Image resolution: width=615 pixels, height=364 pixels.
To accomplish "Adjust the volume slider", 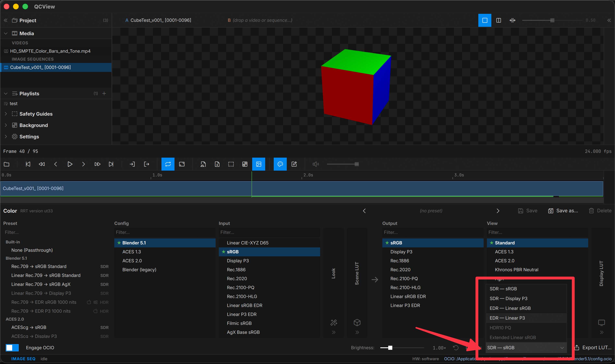I will pyautogui.click(x=343, y=164).
